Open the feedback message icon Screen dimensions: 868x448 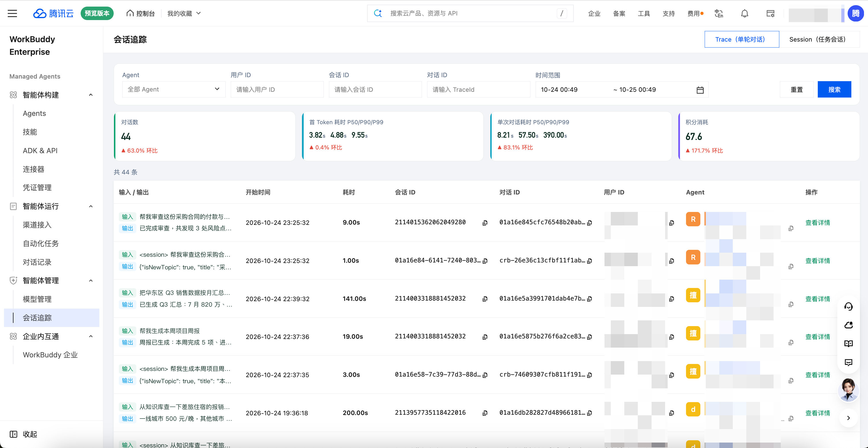(848, 362)
